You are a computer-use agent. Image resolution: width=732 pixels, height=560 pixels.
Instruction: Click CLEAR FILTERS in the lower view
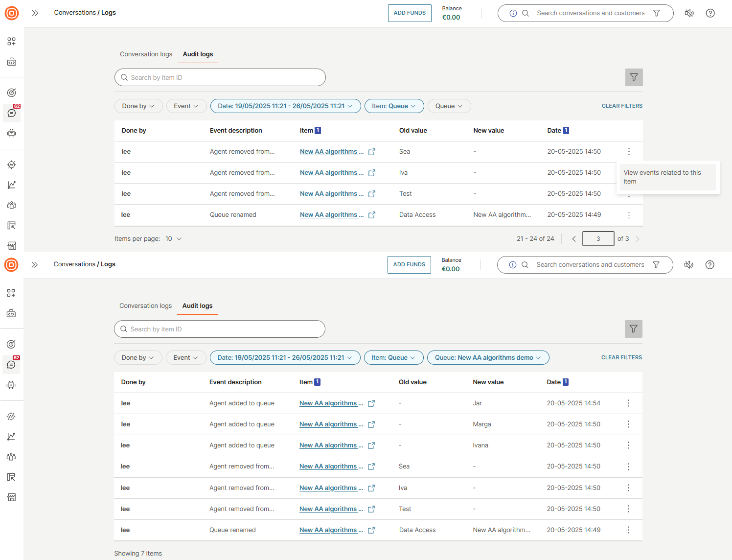click(x=621, y=357)
